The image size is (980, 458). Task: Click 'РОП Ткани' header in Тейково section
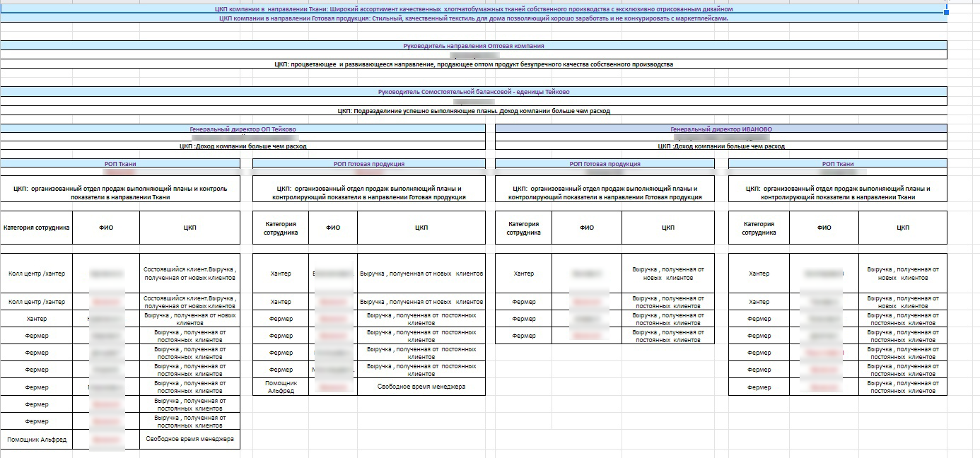120,164
